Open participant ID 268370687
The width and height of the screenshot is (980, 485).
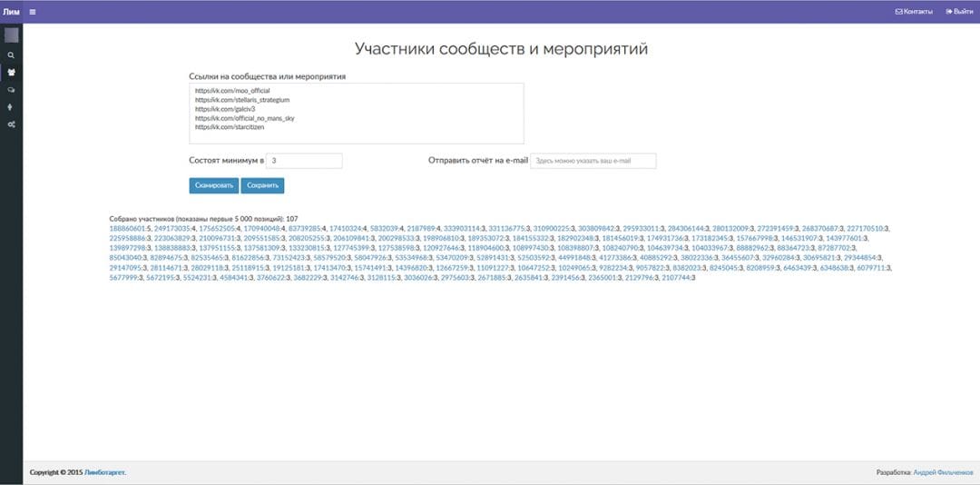click(x=821, y=229)
